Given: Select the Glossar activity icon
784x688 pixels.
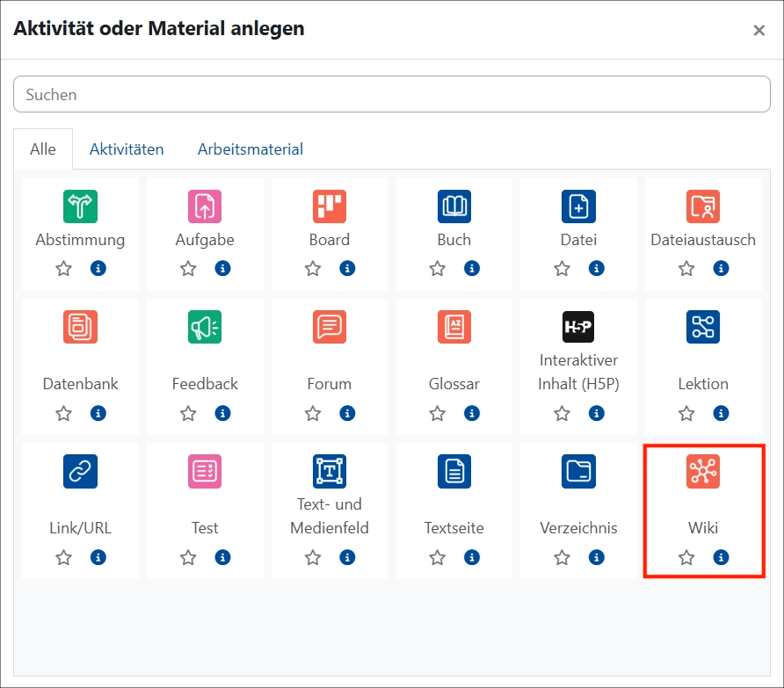Looking at the screenshot, I should (454, 326).
